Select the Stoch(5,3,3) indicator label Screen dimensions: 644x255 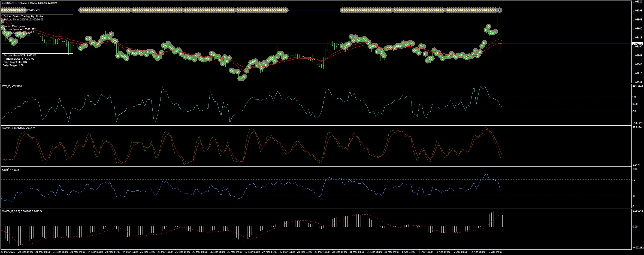[19, 128]
